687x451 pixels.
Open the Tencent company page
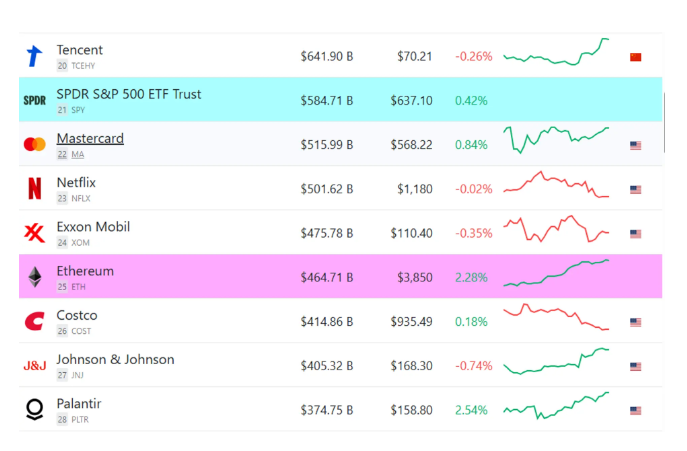[x=80, y=50]
